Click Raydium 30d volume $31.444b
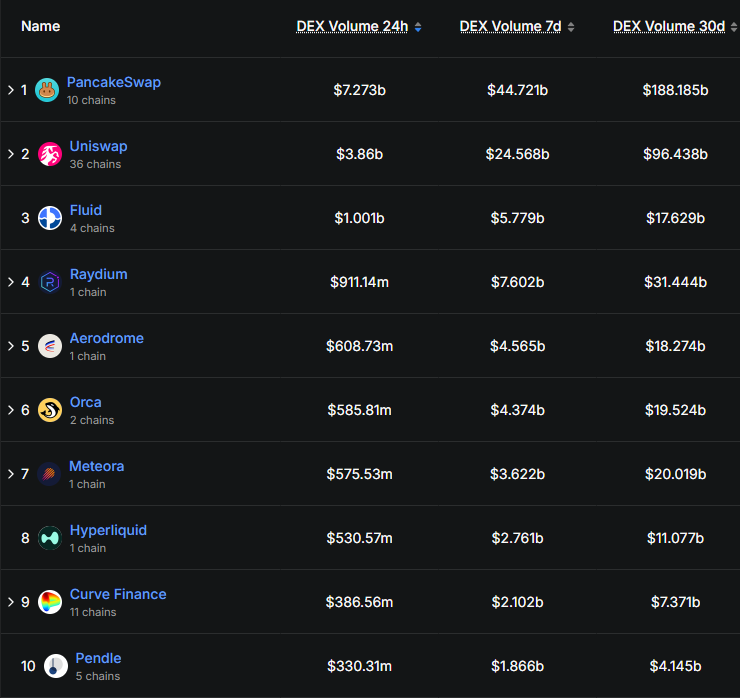This screenshot has height=698, width=740. click(x=675, y=282)
